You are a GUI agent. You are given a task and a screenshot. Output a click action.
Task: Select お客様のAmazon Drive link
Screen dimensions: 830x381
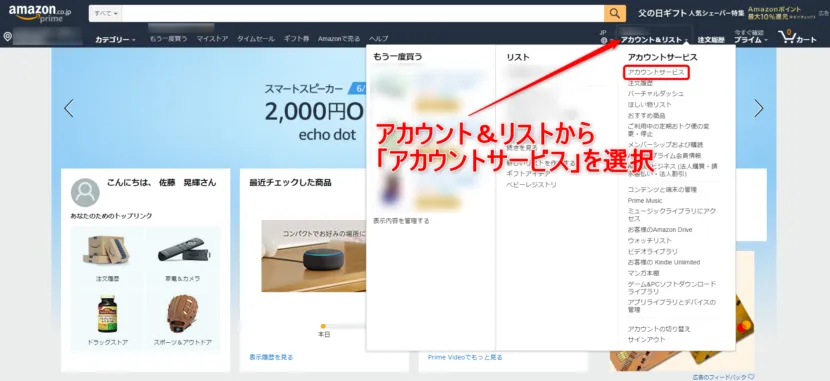pyautogui.click(x=660, y=230)
